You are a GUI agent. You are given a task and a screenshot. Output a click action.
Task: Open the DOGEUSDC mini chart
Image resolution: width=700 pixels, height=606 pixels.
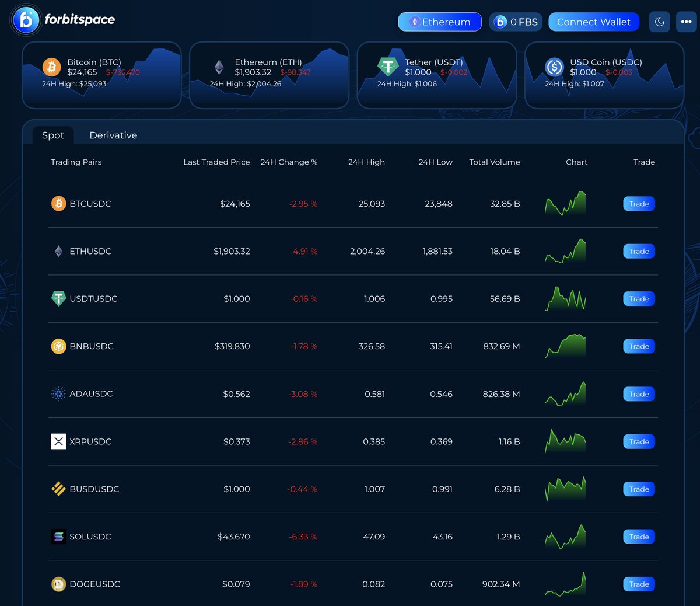tap(565, 584)
